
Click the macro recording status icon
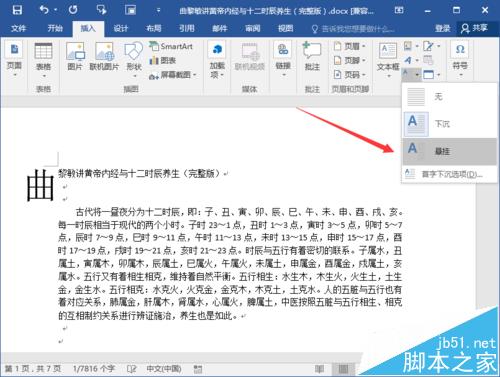click(198, 369)
